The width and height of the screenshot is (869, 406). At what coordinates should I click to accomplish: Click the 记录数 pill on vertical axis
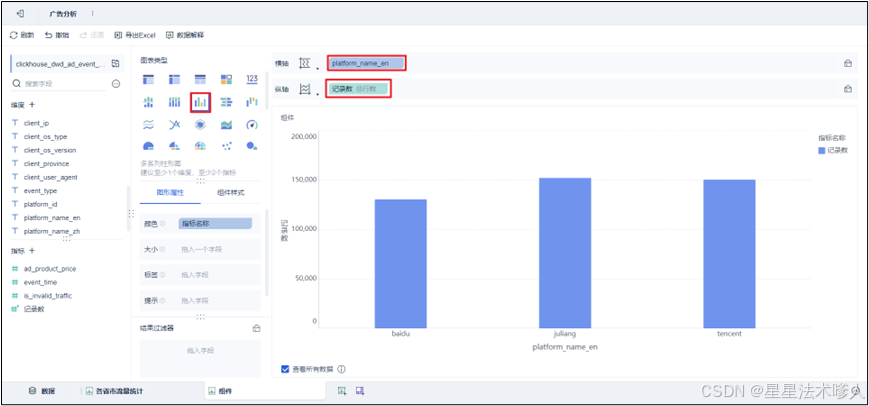click(359, 89)
